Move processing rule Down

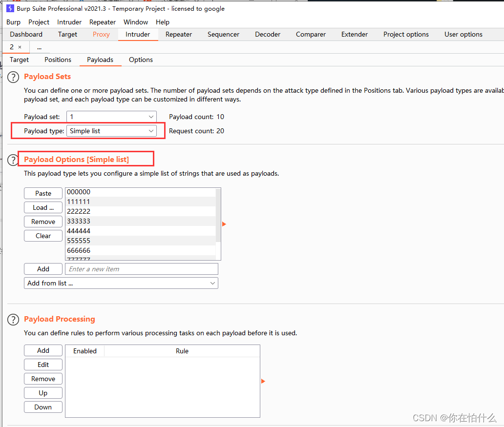point(43,407)
